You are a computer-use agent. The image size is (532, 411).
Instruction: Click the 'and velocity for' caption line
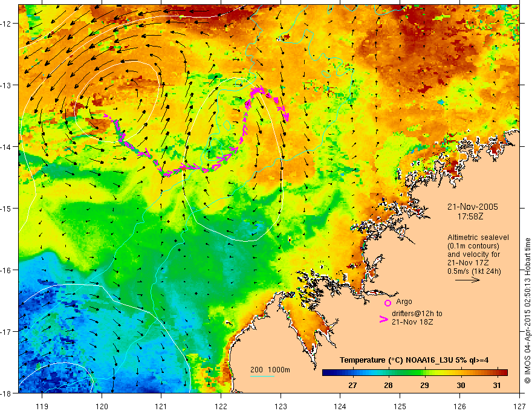pos(473,254)
